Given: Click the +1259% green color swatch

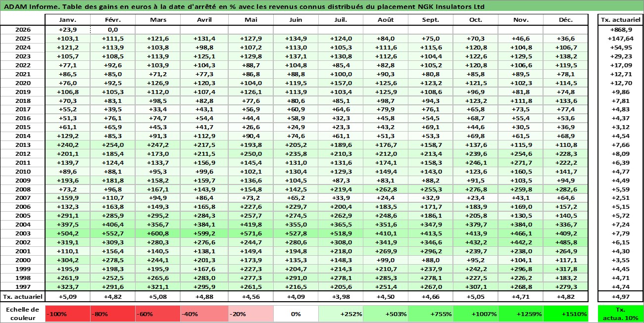Looking at the screenshot, I should pos(520,314).
